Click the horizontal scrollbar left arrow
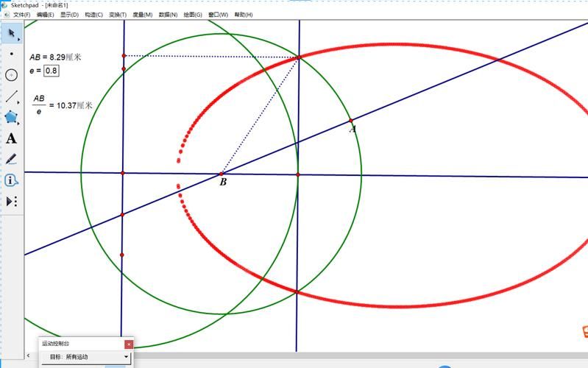 click(x=28, y=355)
